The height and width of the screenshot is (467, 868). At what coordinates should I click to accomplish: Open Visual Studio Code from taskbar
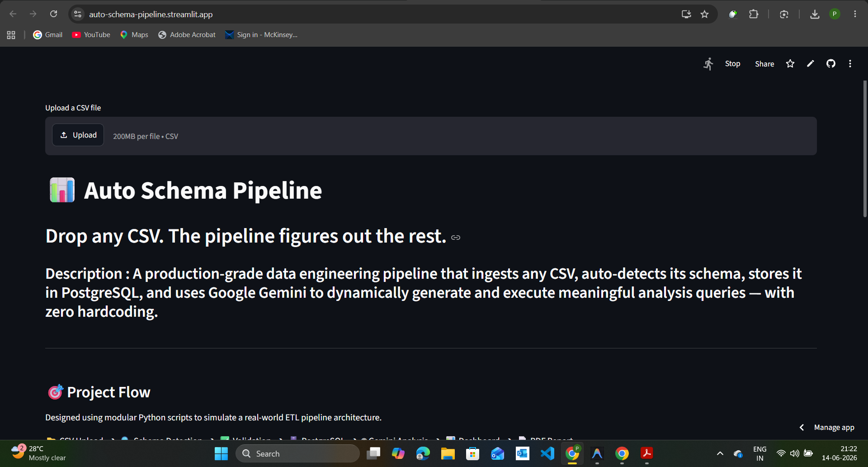tap(547, 453)
